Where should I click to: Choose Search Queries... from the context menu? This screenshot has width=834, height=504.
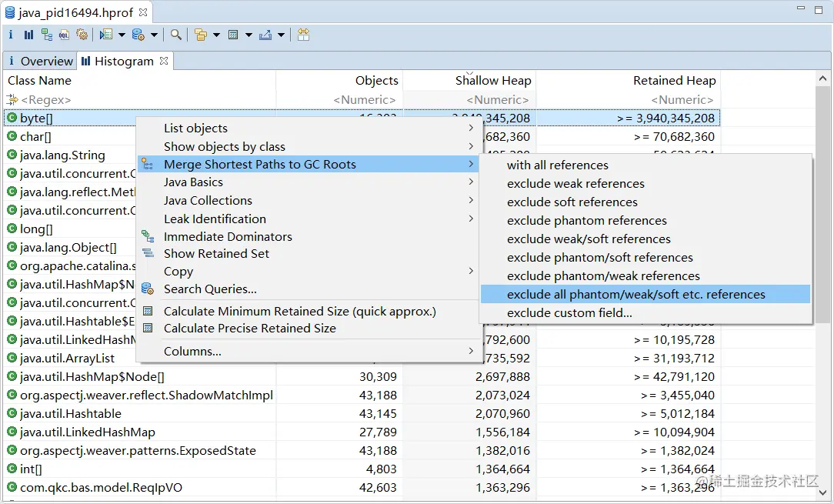[x=309, y=289]
